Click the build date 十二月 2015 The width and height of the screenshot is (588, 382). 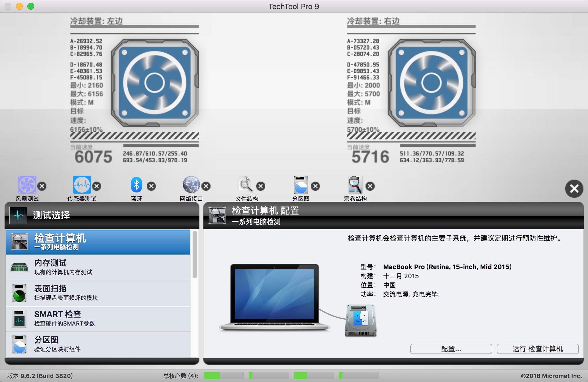(401, 276)
